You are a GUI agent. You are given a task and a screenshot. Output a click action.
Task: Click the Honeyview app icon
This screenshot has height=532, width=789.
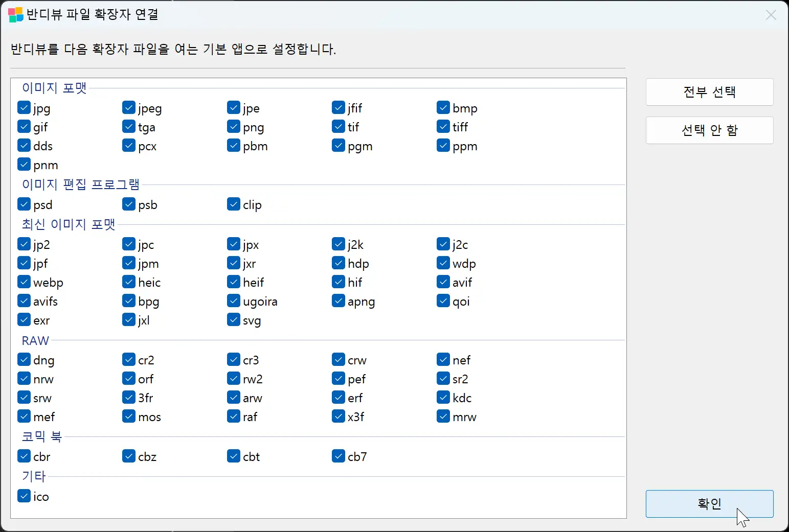pos(15,15)
